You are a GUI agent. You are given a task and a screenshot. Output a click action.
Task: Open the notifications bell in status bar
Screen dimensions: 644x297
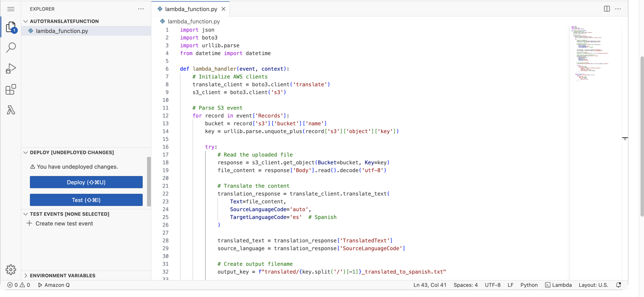pos(618,285)
